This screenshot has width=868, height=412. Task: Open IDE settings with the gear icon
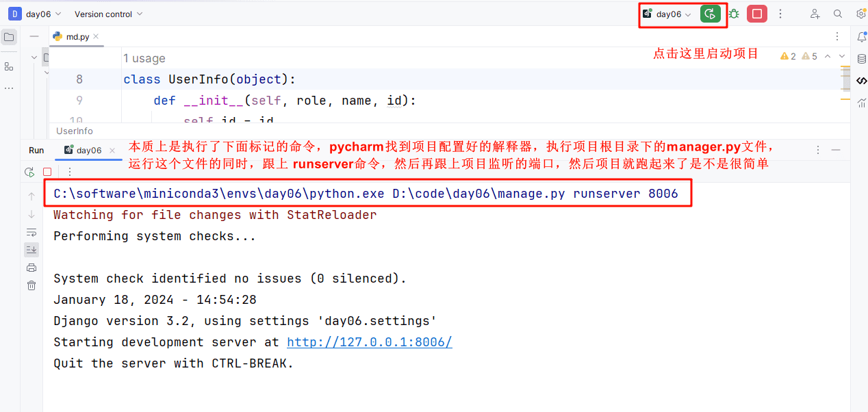[x=861, y=14]
